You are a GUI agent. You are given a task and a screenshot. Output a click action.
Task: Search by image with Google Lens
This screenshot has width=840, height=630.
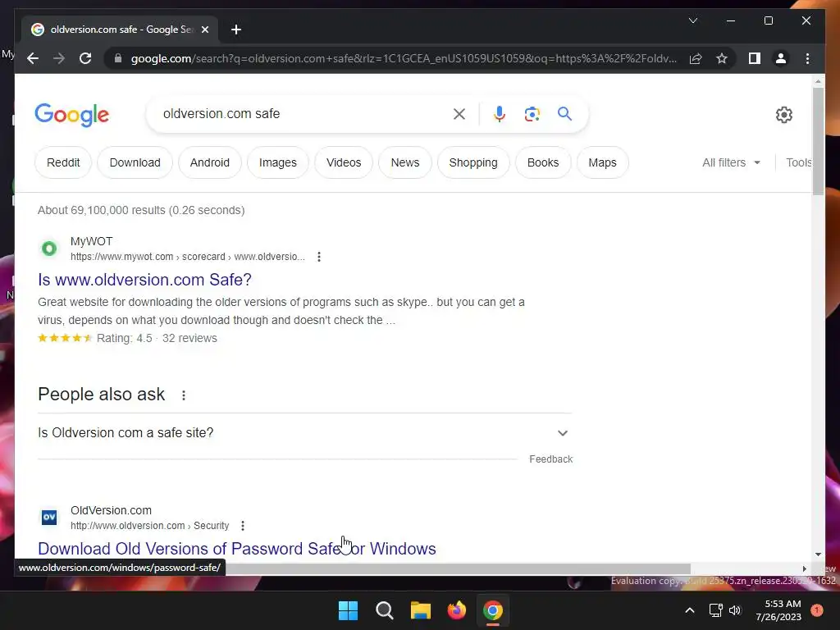[532, 113]
